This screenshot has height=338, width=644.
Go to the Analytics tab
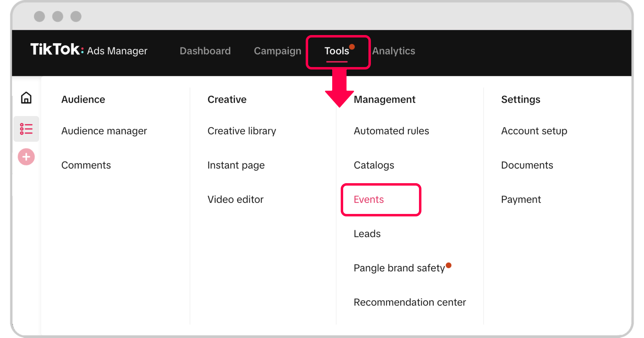(393, 51)
